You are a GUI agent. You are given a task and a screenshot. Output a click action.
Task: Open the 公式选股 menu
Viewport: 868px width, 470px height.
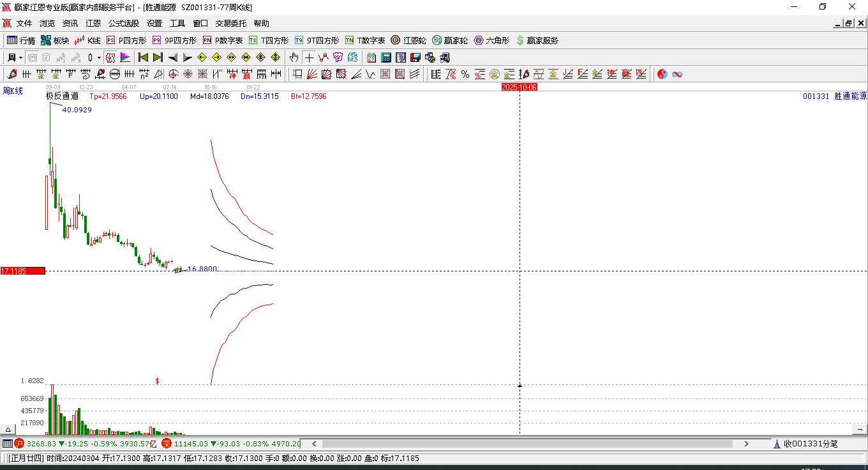pos(123,23)
